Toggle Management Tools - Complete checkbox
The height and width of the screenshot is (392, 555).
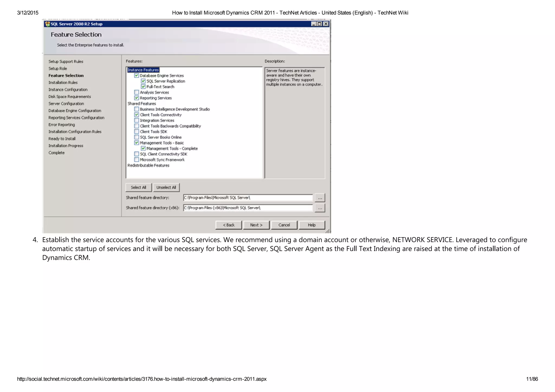pyautogui.click(x=143, y=148)
